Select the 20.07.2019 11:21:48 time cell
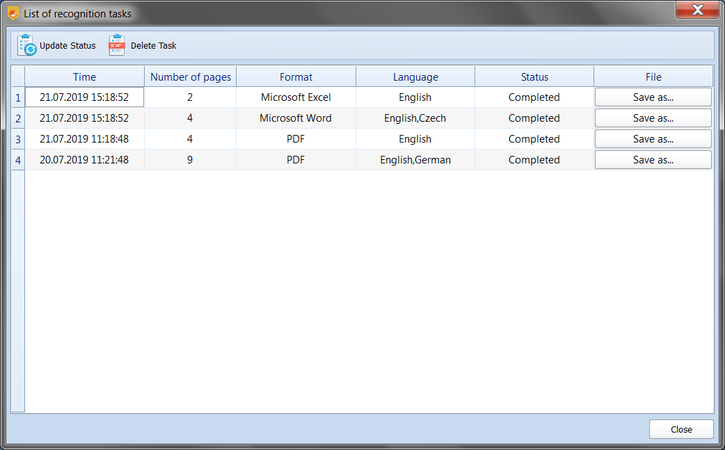Image resolution: width=725 pixels, height=450 pixels. click(84, 160)
